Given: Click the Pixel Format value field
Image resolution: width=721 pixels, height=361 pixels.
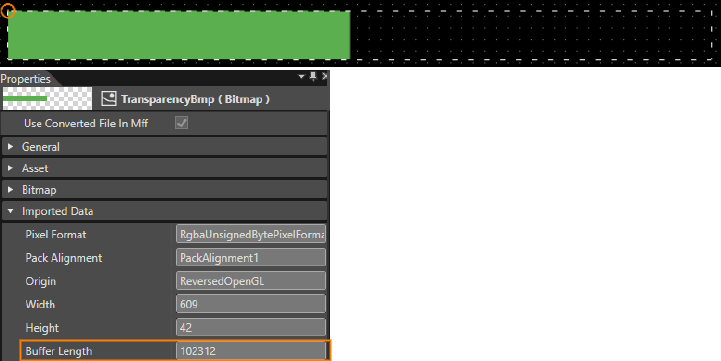Looking at the screenshot, I should (251, 234).
